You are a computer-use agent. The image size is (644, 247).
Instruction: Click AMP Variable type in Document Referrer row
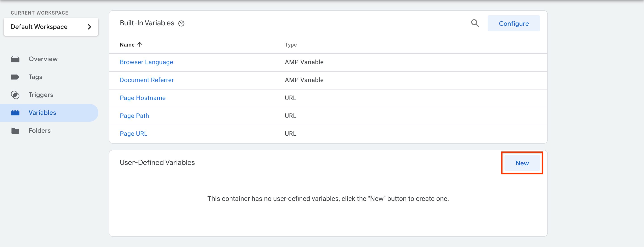tap(304, 80)
